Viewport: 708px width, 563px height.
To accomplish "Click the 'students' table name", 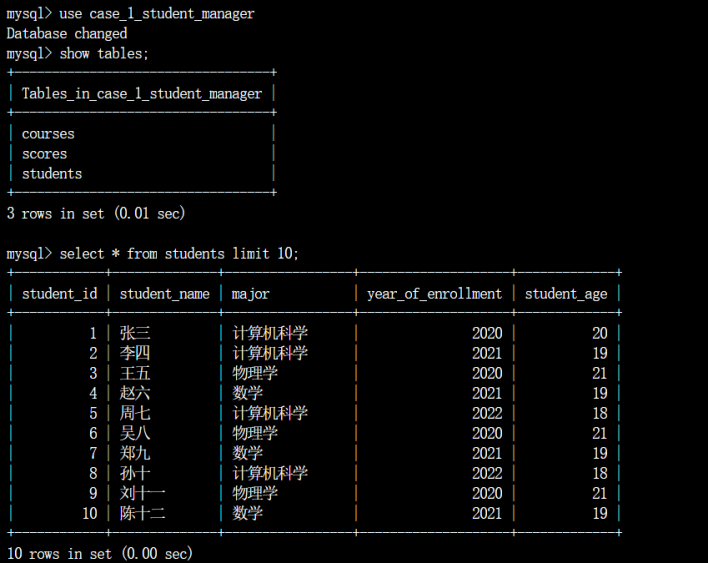I will click(x=52, y=174).
